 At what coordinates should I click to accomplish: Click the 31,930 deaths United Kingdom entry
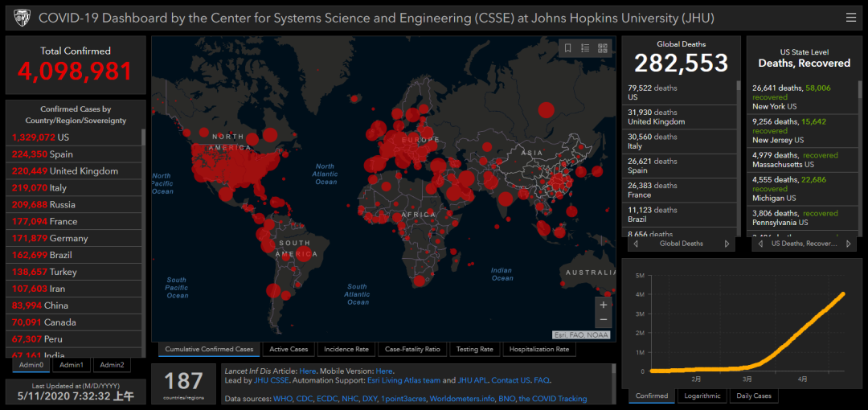680,117
